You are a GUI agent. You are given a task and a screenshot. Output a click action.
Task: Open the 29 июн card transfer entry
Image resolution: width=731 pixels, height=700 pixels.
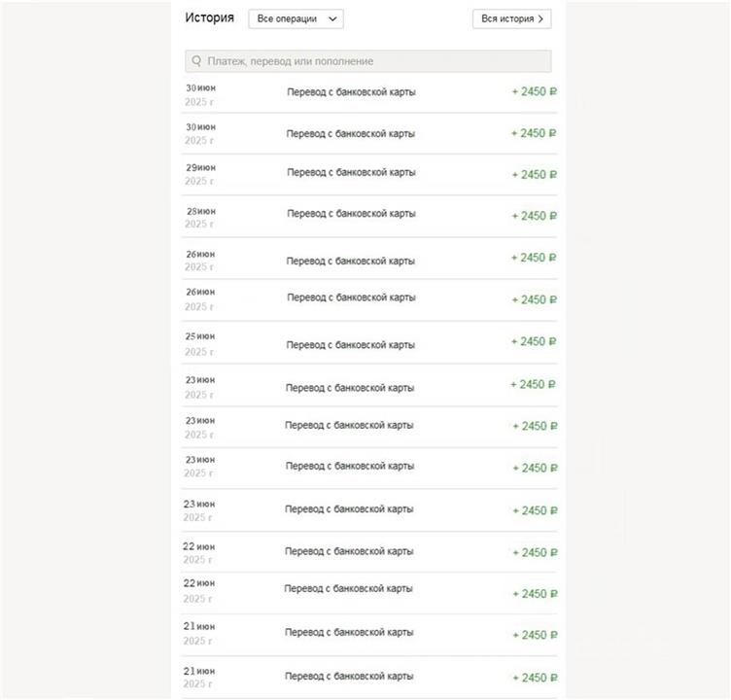click(351, 173)
